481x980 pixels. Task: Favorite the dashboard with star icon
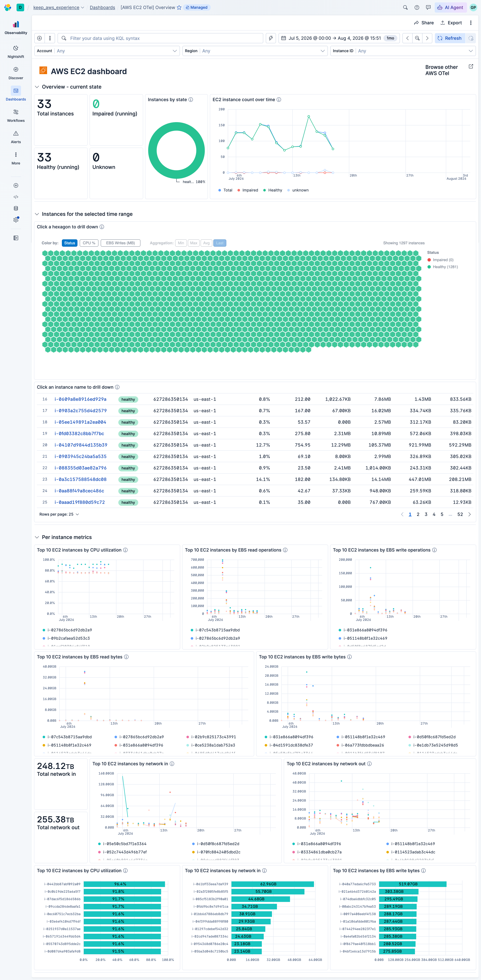coord(179,8)
